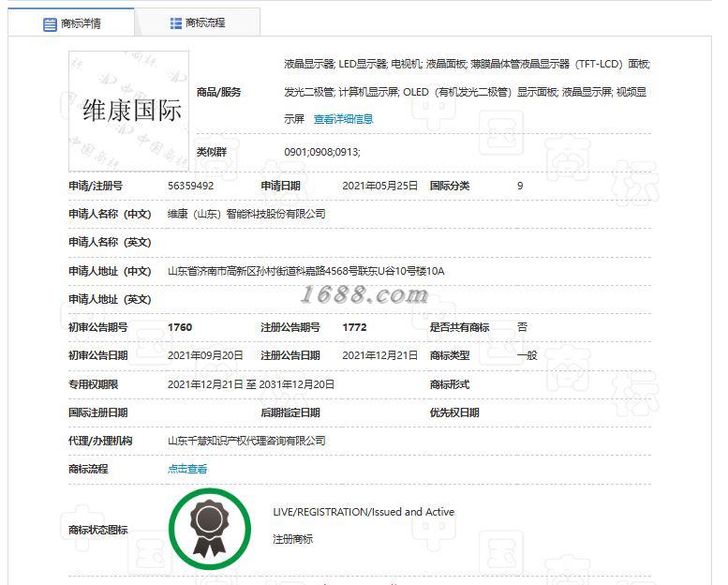
Task: Click the 国际注册日期 field label
Action: click(x=98, y=413)
